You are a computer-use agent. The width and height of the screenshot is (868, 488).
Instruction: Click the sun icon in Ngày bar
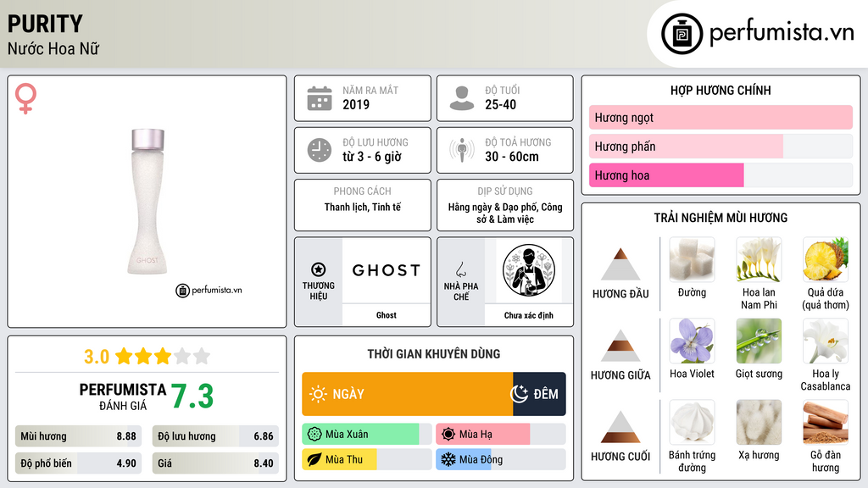318,394
